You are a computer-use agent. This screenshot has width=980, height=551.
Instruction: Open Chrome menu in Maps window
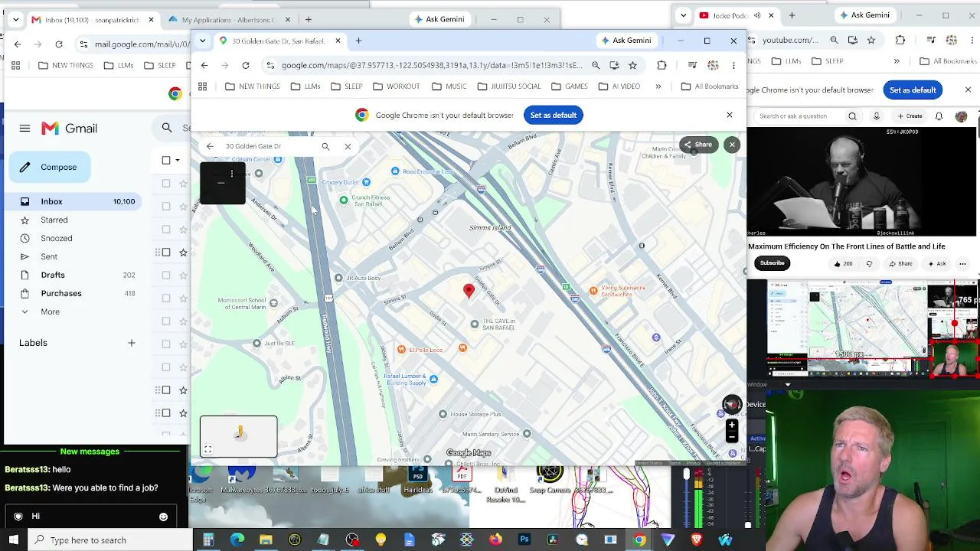[x=733, y=66]
